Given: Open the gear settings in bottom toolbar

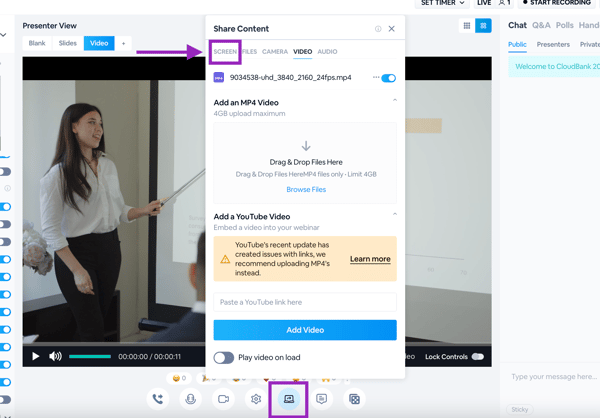Looking at the screenshot, I should click(x=256, y=399).
